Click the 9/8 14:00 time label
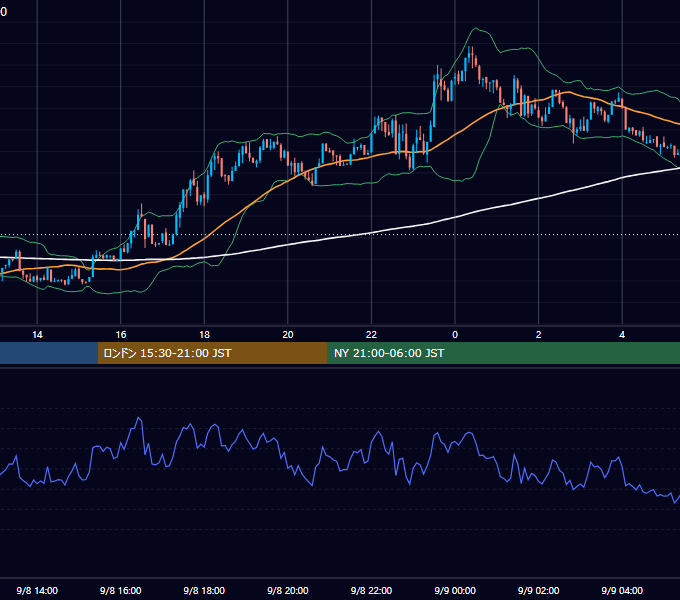Image resolution: width=680 pixels, height=600 pixels. point(37,590)
